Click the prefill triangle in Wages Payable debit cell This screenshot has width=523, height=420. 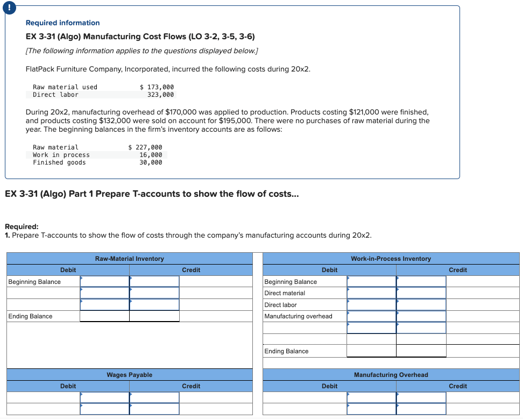pos(82,394)
